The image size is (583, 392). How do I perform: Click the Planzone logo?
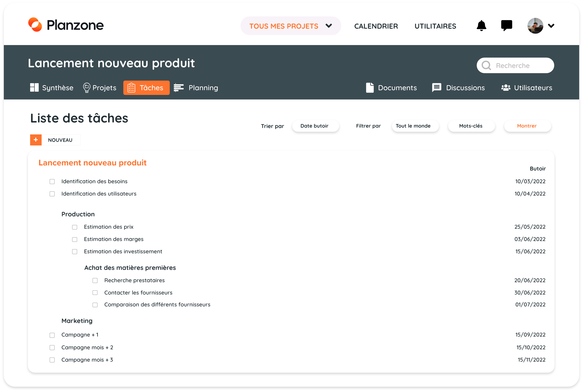[66, 25]
